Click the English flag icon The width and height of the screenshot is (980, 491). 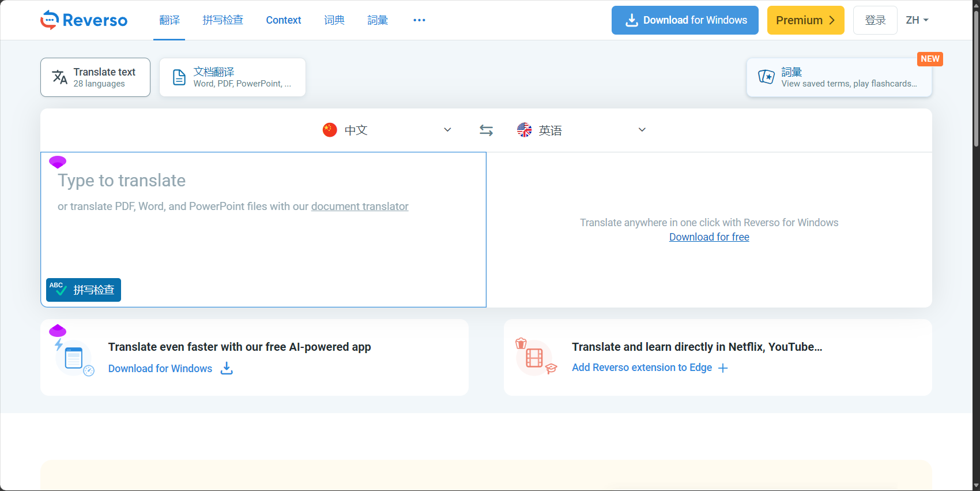[x=525, y=130]
